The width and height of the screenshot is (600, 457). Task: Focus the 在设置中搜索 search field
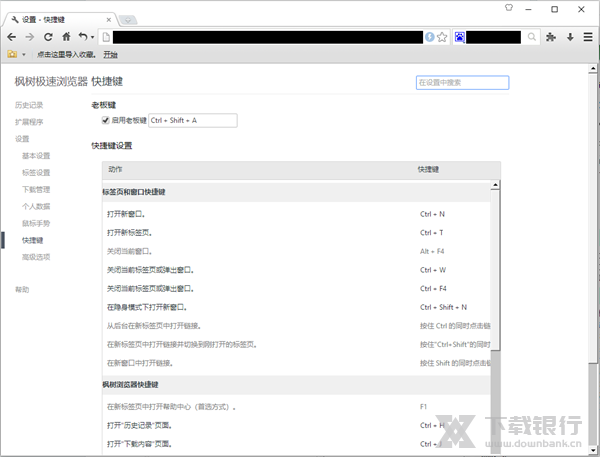(x=462, y=83)
